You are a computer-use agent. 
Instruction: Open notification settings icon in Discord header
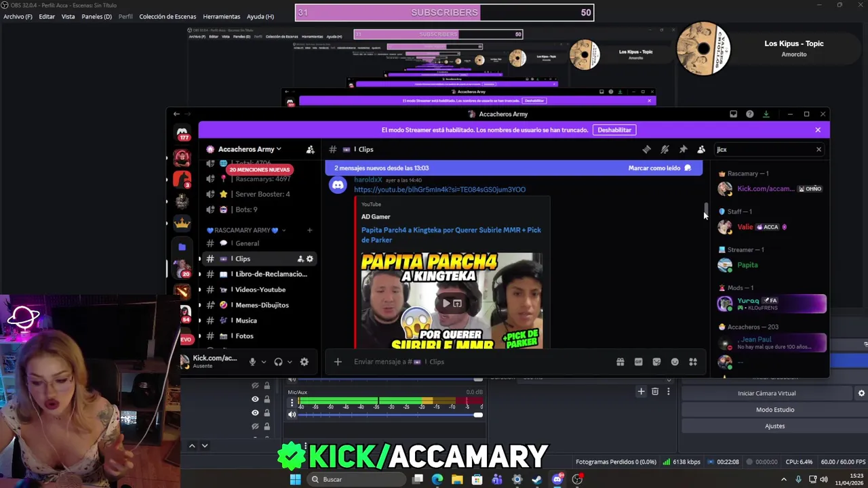click(665, 149)
